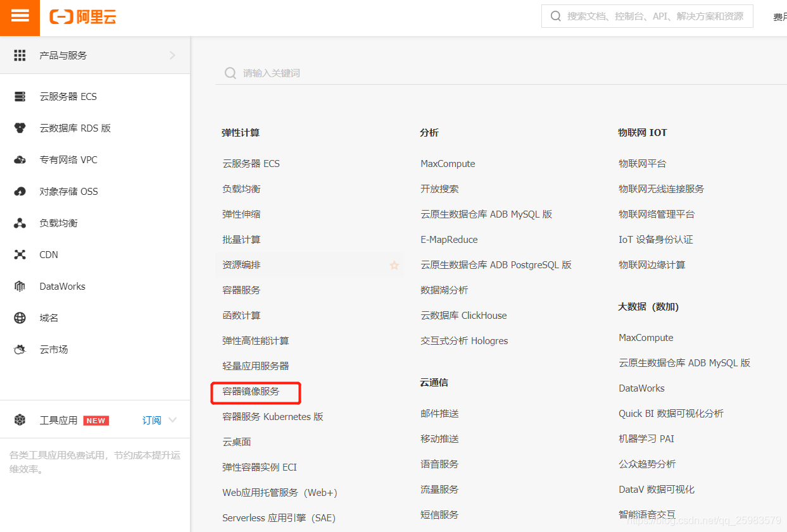This screenshot has width=787, height=532.
Task: Open E-MapReduce link
Action: click(449, 240)
